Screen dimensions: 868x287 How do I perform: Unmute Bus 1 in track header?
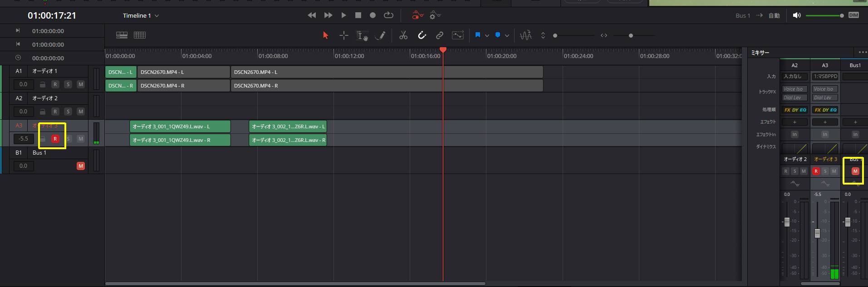pyautogui.click(x=81, y=166)
